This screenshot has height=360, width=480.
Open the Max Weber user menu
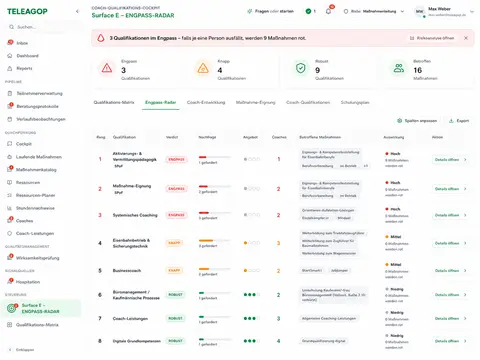pos(443,12)
